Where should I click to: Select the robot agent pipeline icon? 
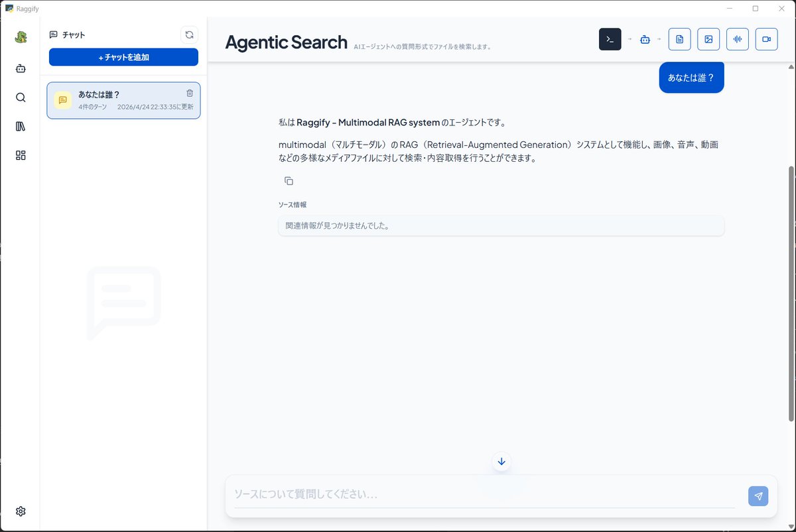645,39
